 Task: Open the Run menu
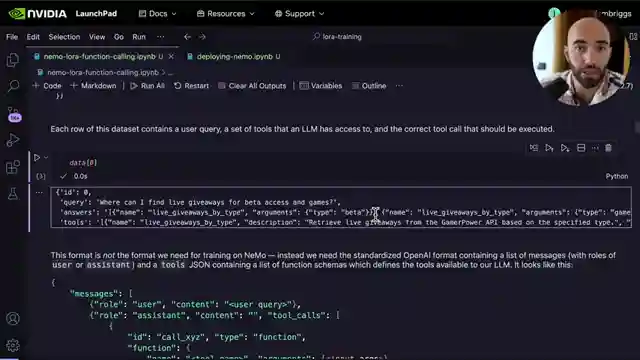[x=139, y=37]
